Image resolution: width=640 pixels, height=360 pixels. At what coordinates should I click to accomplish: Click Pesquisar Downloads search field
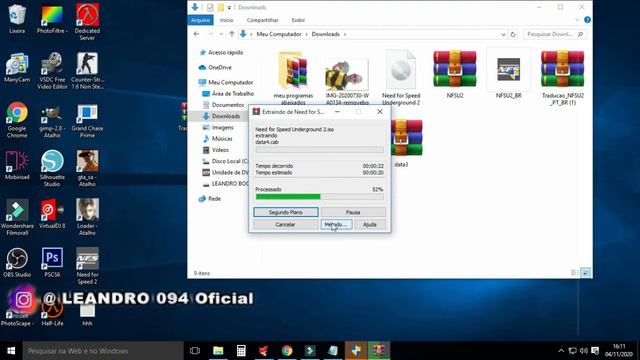(x=555, y=34)
